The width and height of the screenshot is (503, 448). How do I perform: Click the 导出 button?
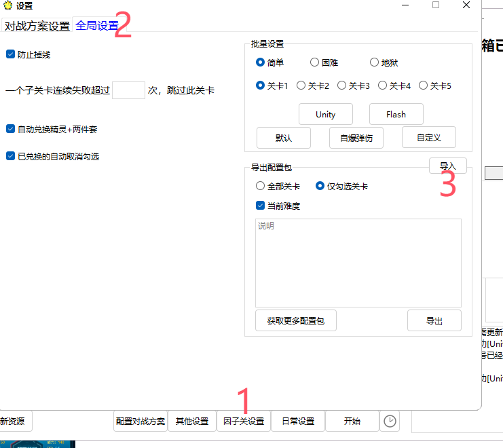434,320
